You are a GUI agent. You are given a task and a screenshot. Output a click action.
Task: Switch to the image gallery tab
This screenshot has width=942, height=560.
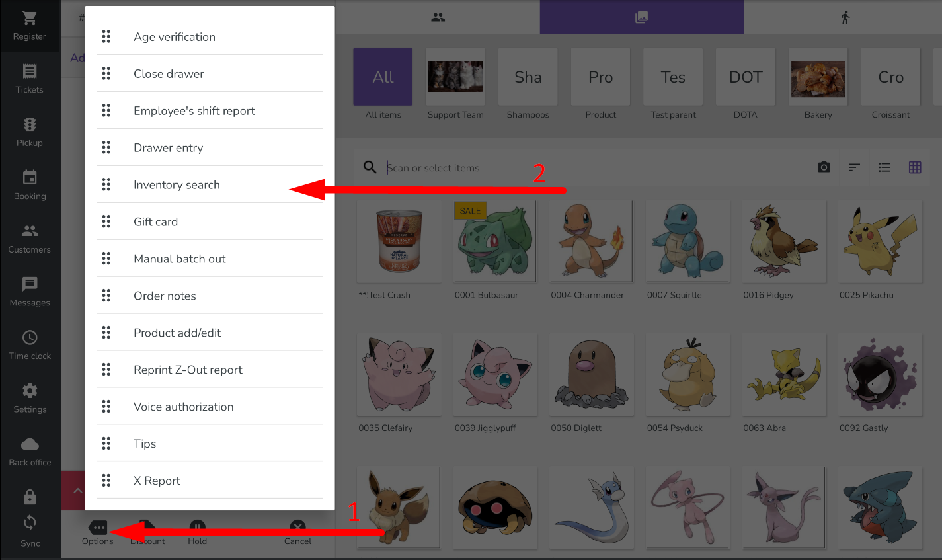point(642,17)
